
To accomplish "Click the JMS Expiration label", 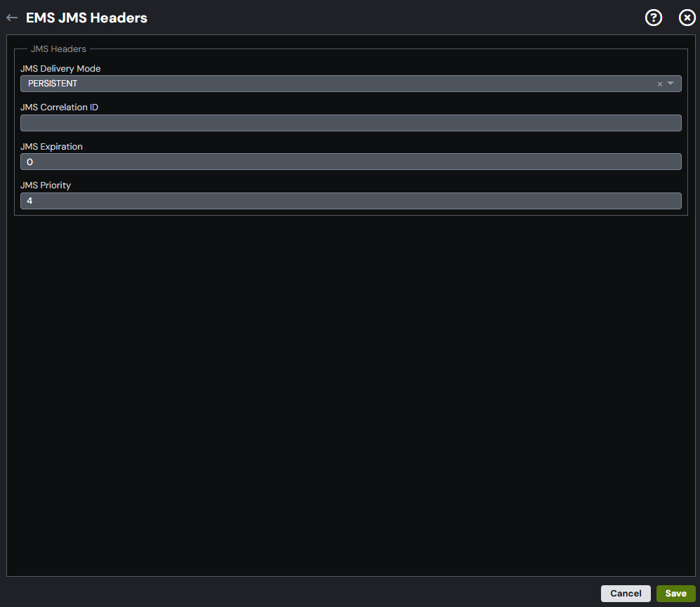I will coord(51,147).
